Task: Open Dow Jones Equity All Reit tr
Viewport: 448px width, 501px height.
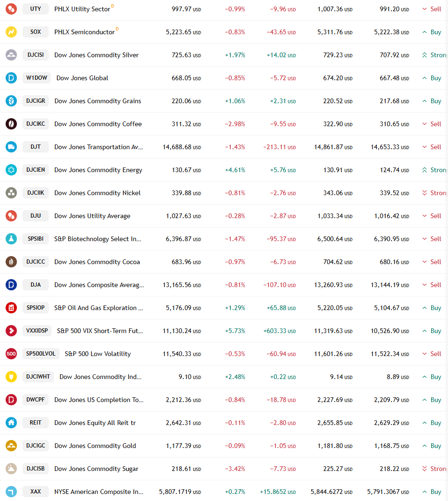Action: [x=95, y=423]
